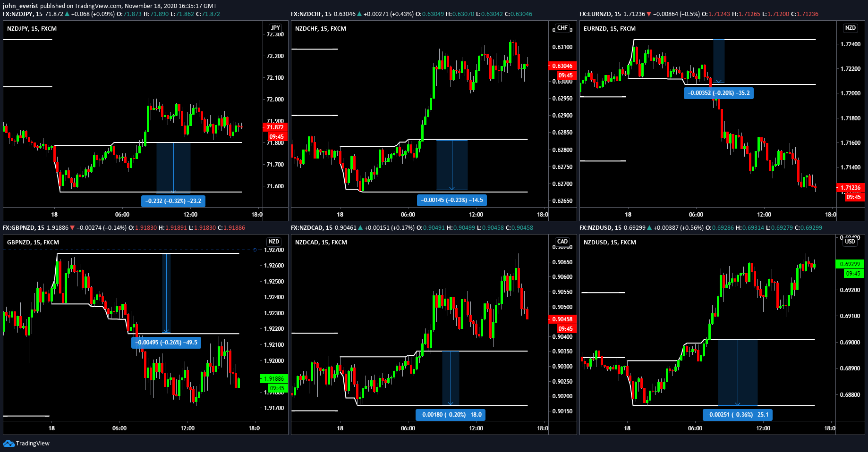Click the 0.69000 price level on NZDUSD axis
The image size is (868, 452).
point(850,343)
